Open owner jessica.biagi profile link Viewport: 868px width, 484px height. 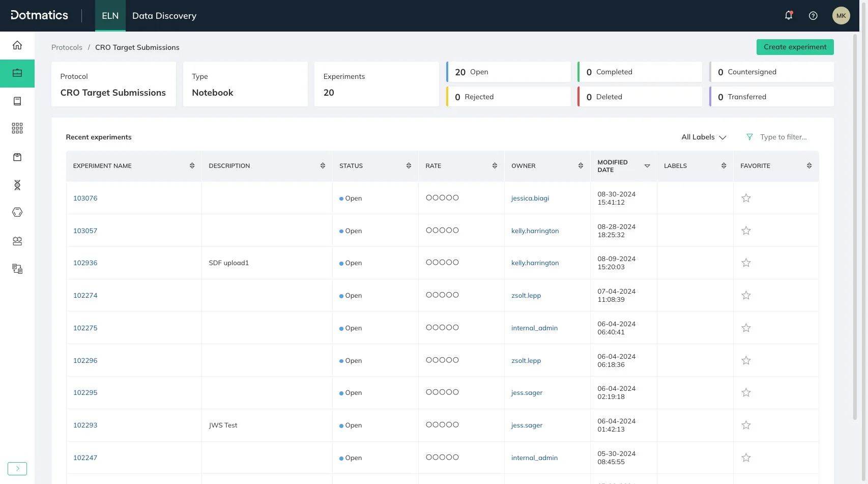pyautogui.click(x=530, y=198)
